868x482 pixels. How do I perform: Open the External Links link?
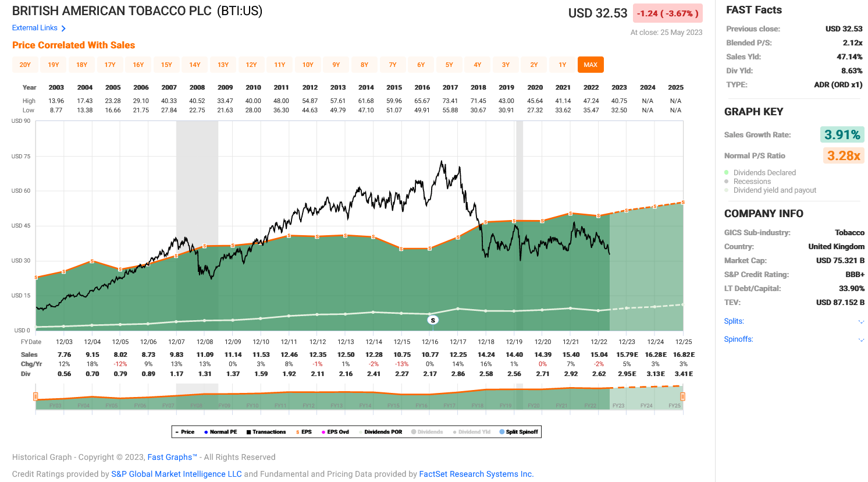(x=35, y=28)
